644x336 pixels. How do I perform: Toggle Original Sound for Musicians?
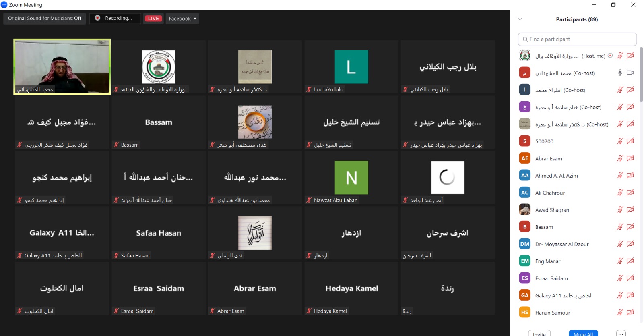(45, 19)
